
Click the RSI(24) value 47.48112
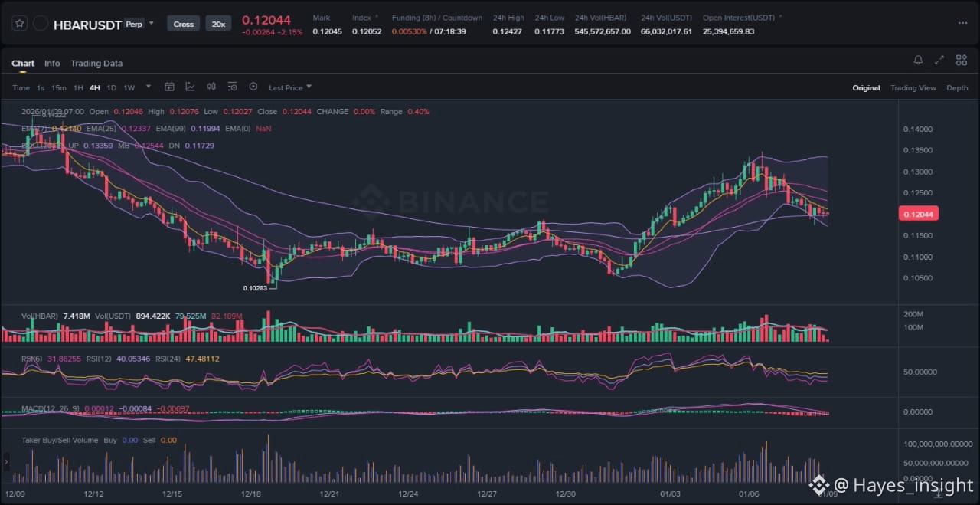pyautogui.click(x=201, y=358)
